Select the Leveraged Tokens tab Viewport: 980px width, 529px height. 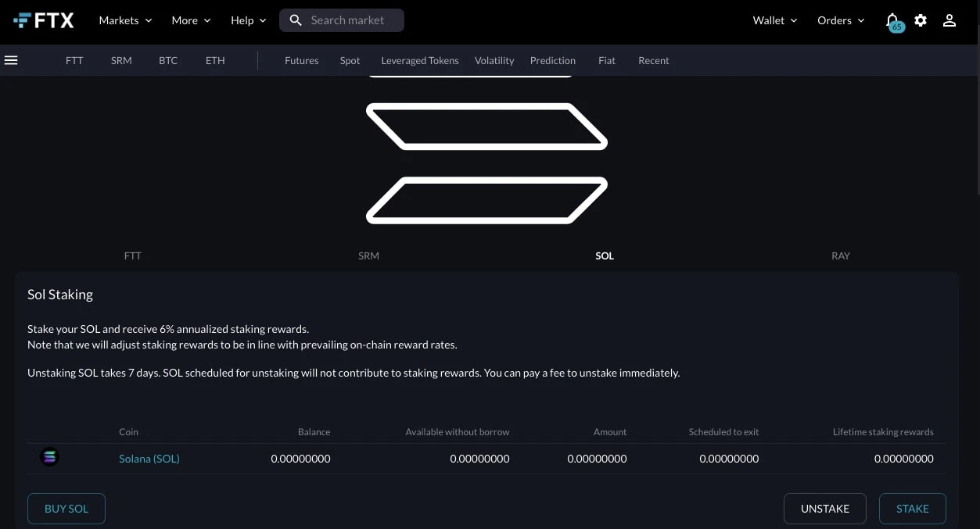point(420,60)
